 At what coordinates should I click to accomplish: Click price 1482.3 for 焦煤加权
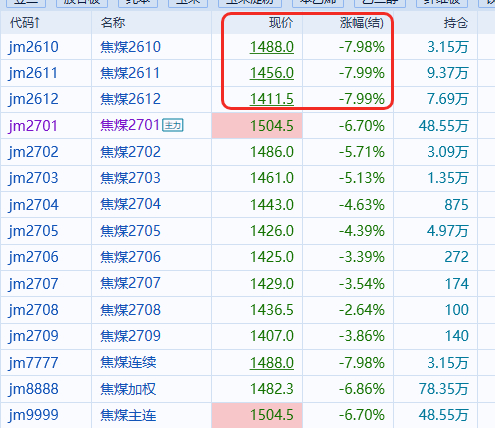pyautogui.click(x=272, y=389)
